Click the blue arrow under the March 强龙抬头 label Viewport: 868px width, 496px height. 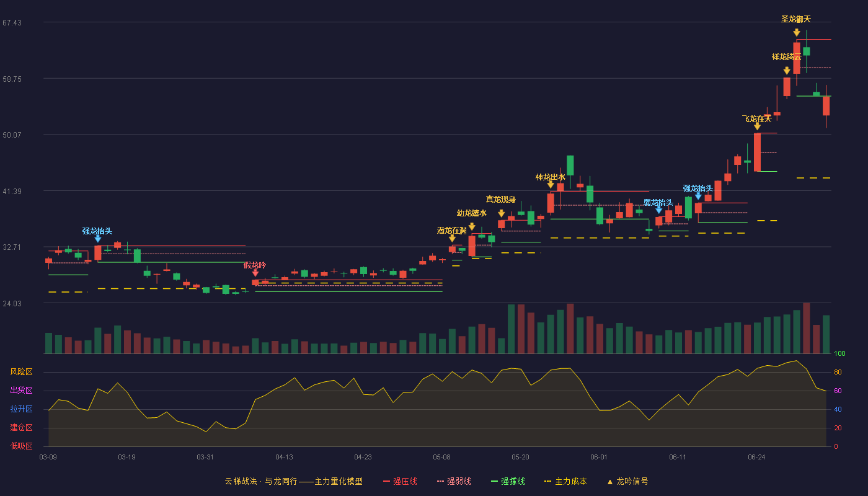tap(97, 239)
